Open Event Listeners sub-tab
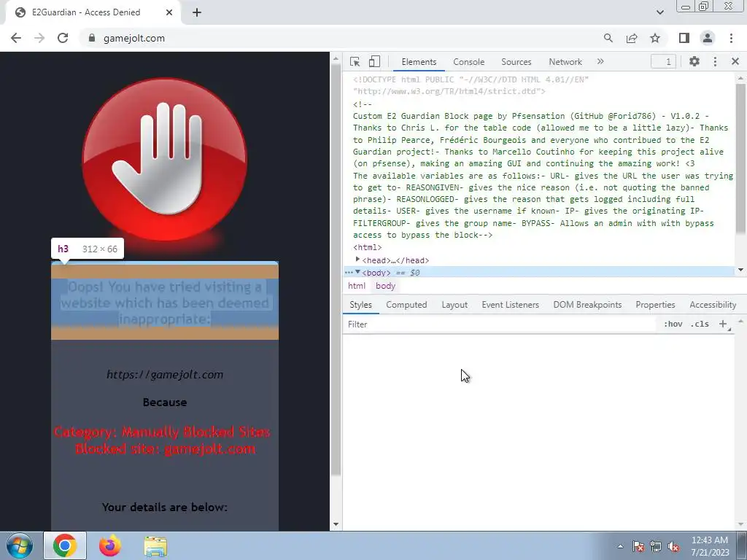Viewport: 747px width, 560px height. [x=510, y=305]
